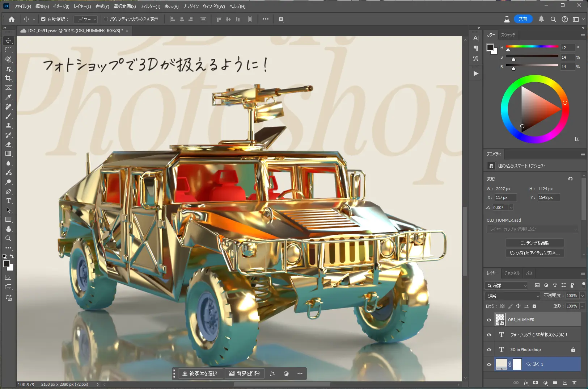This screenshot has height=389, width=588.
Task: Select the Eraser tool
Action: [x=8, y=144]
